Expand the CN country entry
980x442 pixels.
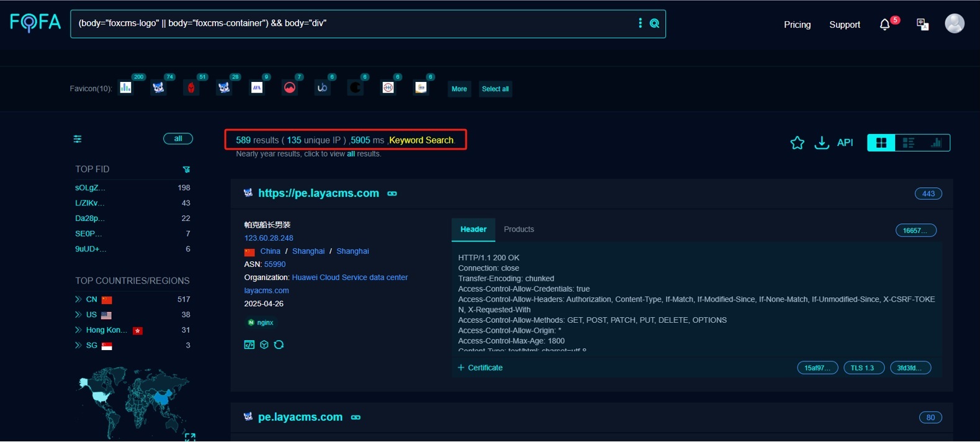tap(78, 299)
